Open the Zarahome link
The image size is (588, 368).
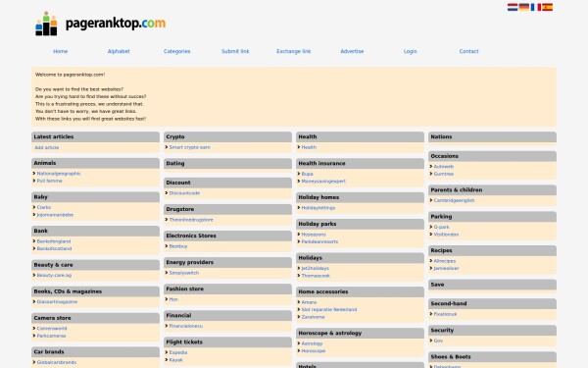click(x=314, y=317)
